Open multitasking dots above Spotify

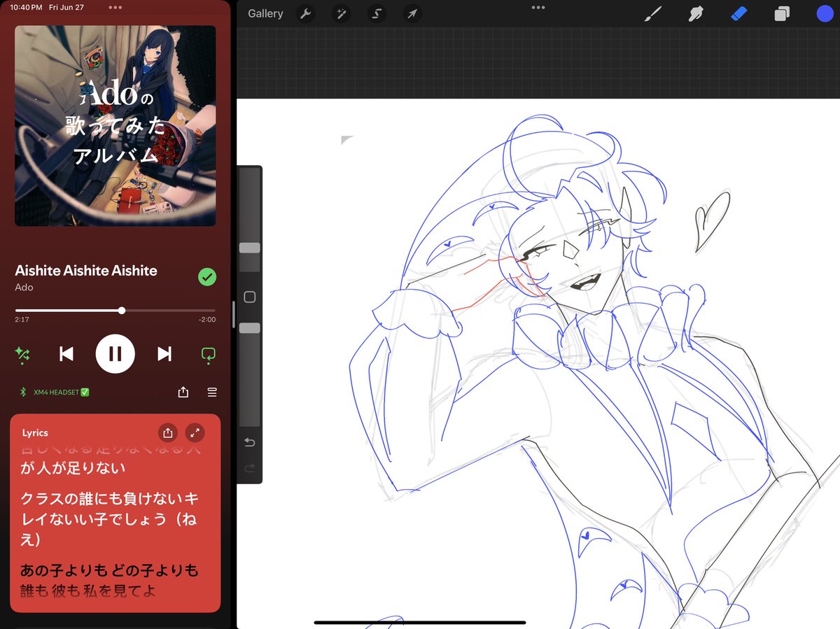115,7
